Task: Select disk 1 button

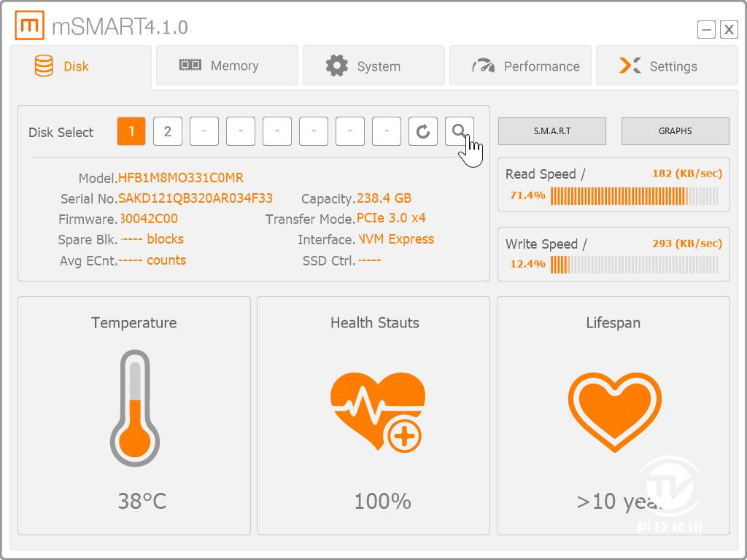Action: 131,131
